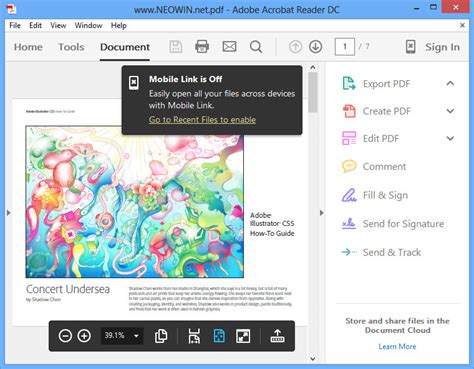Close the document with the menu bar X
Viewport: 474px width, 369px height.
click(462, 25)
